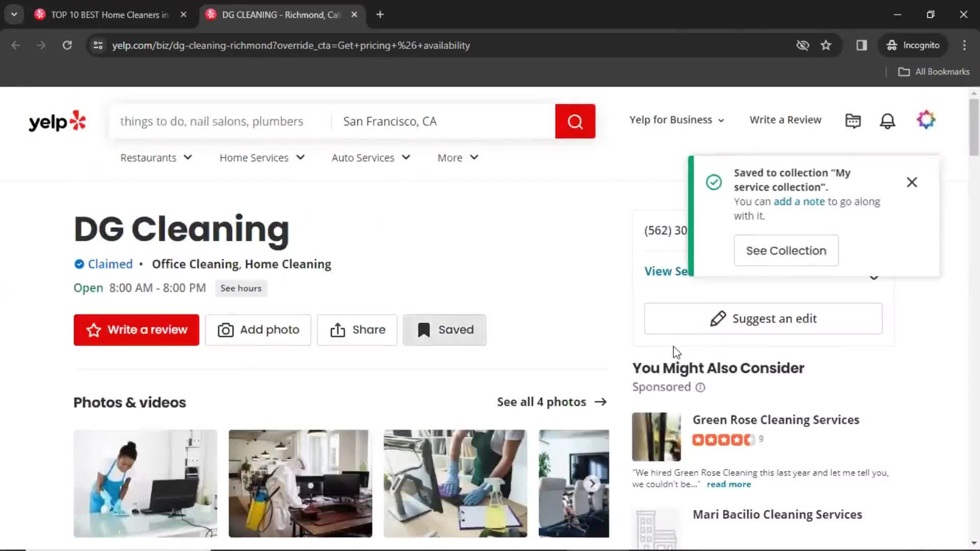The image size is (980, 551).
Task: Open a new browser tab
Action: tap(380, 15)
